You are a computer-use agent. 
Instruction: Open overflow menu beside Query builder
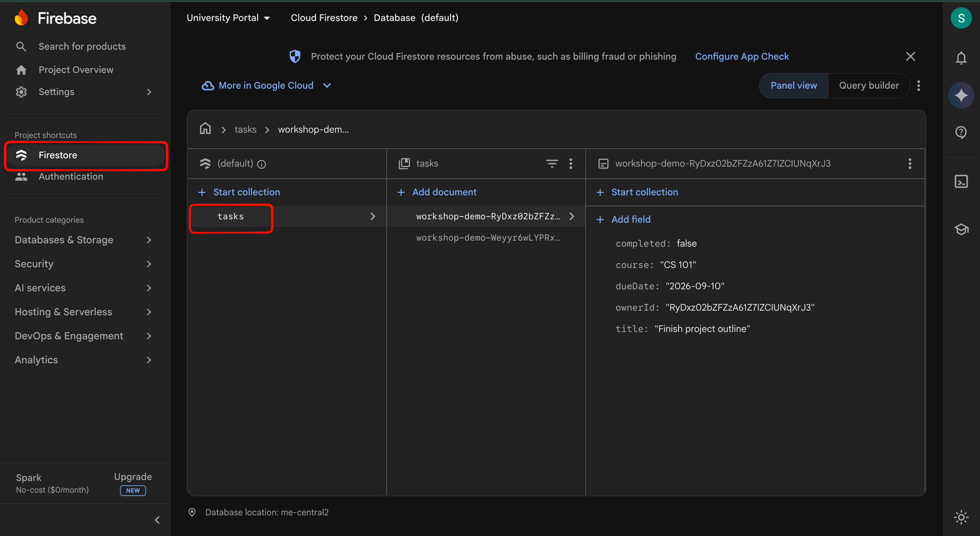(918, 86)
